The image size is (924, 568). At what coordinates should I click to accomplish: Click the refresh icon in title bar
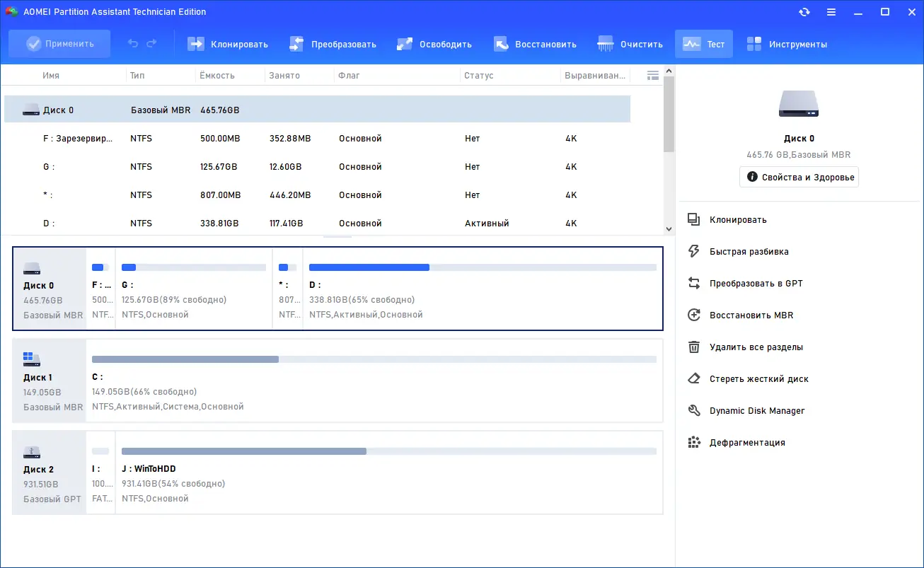point(804,12)
